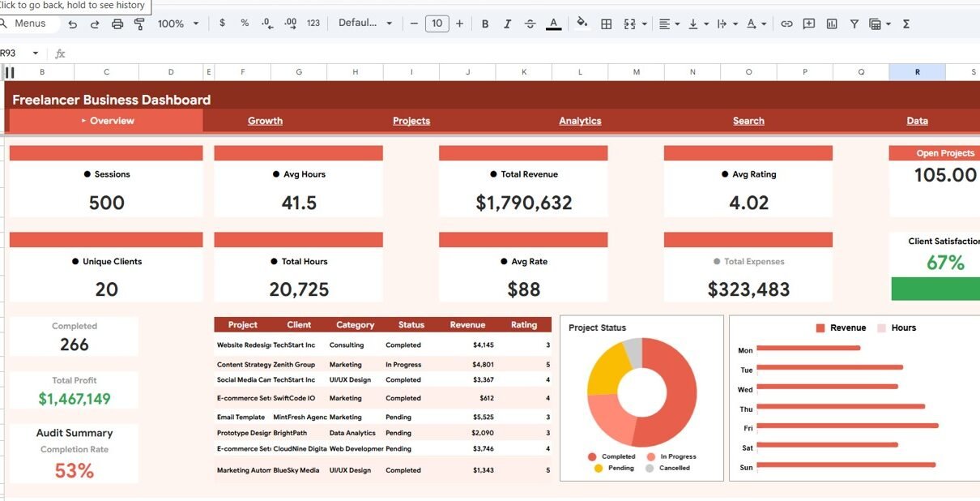Open the Projects link
980x501 pixels.
[x=411, y=121]
